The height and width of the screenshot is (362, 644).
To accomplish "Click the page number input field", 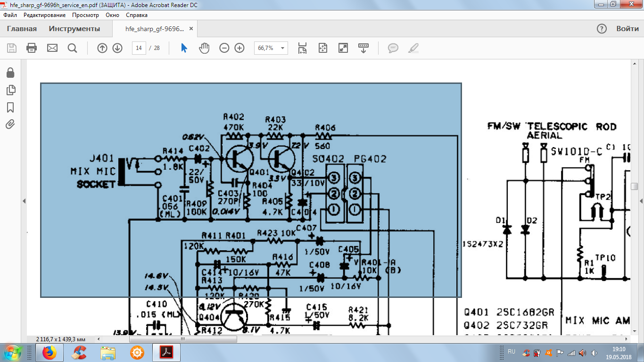I will 139,48.
